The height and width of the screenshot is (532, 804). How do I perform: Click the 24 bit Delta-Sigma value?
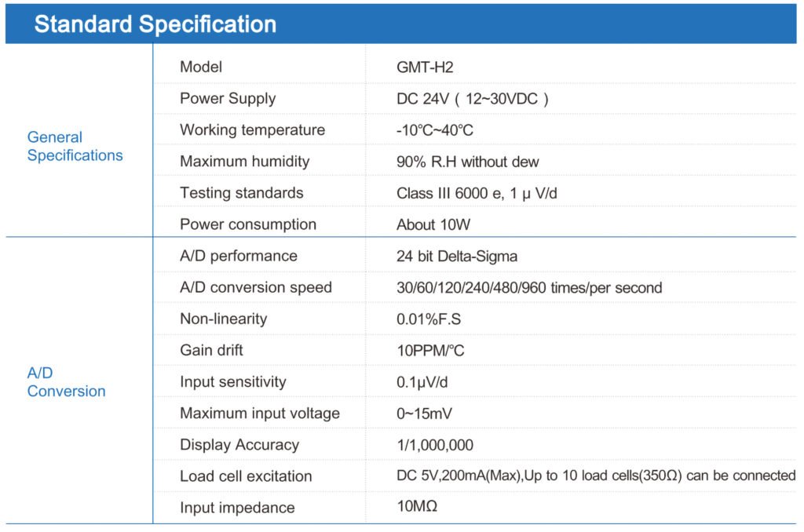pyautogui.click(x=457, y=257)
